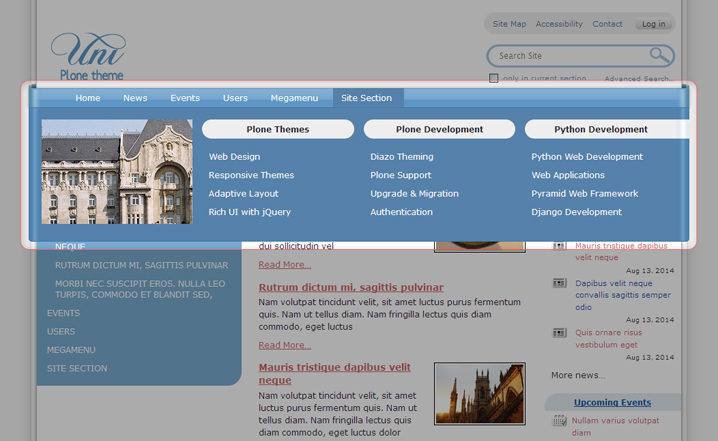The width and height of the screenshot is (718, 441).
Task: Click Read More under dui sollicitudin vel
Action: click(x=284, y=265)
